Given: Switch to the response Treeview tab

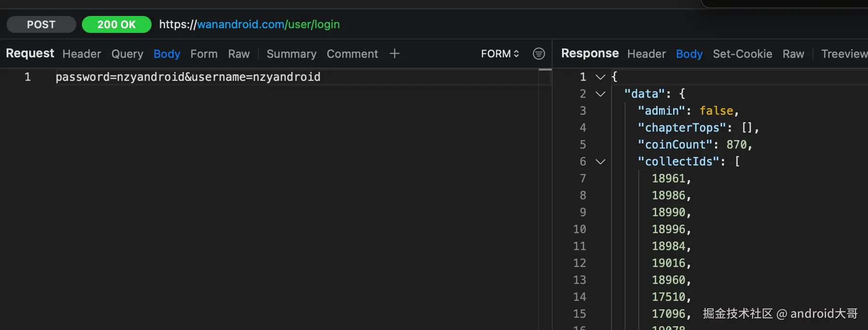Looking at the screenshot, I should pyautogui.click(x=844, y=54).
